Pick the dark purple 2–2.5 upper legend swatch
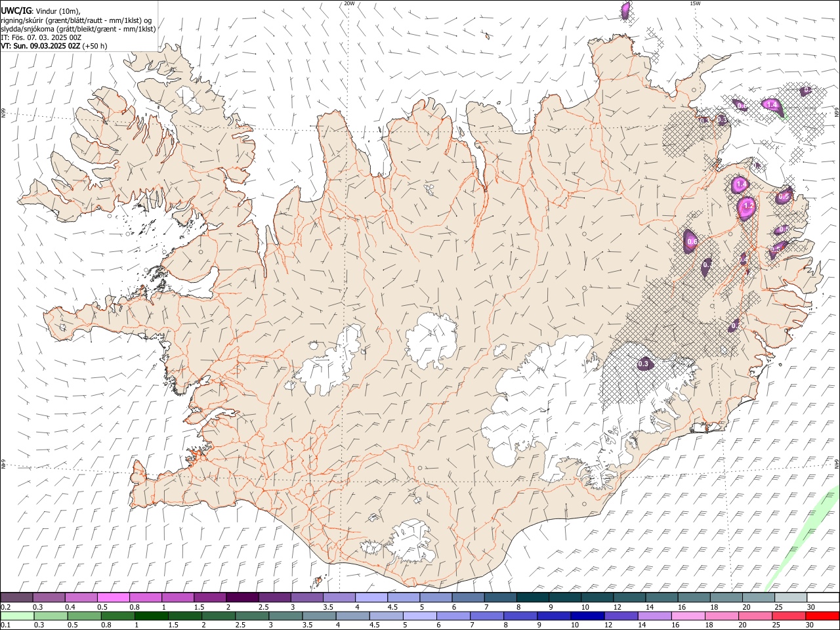Screen dimensions: 840x630 pyautogui.click(x=242, y=598)
